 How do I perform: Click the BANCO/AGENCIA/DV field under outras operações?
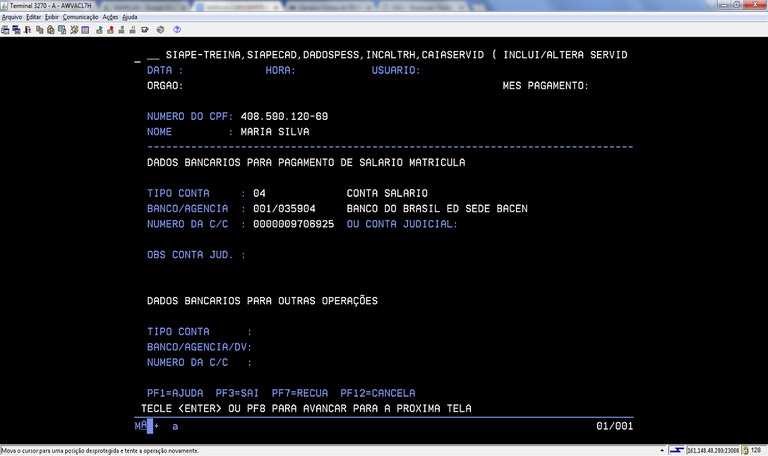300,347
